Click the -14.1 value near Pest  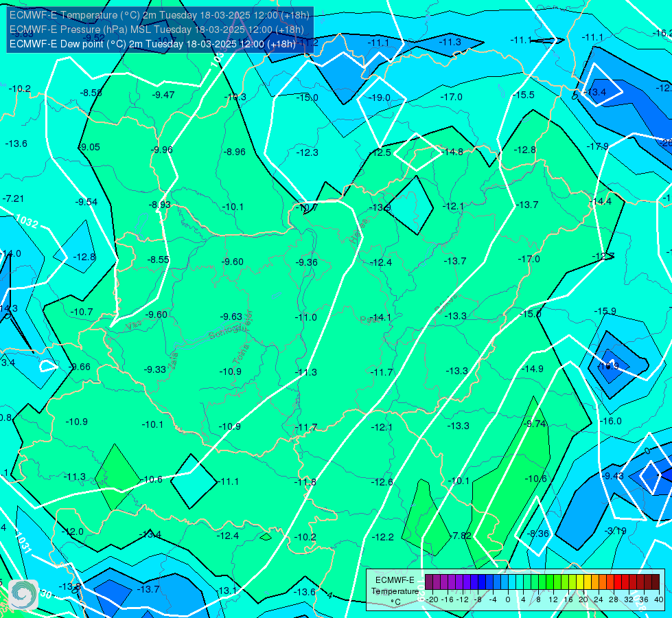pos(380,317)
